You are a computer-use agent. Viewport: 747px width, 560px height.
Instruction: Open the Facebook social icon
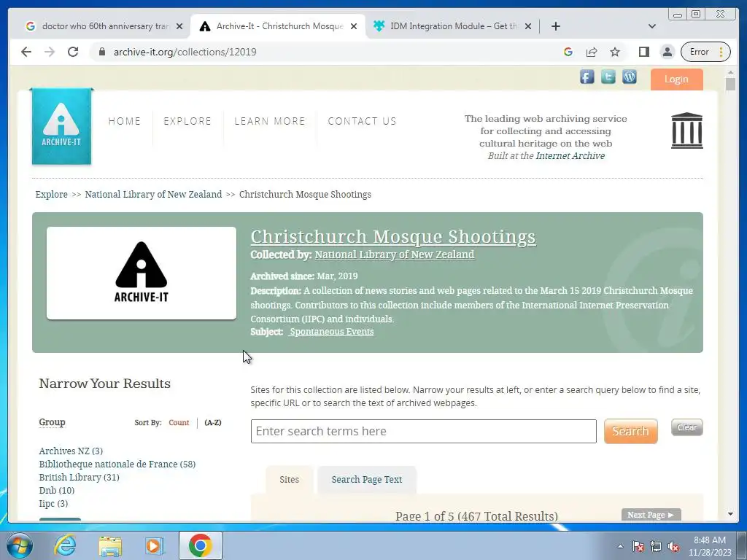click(x=587, y=77)
